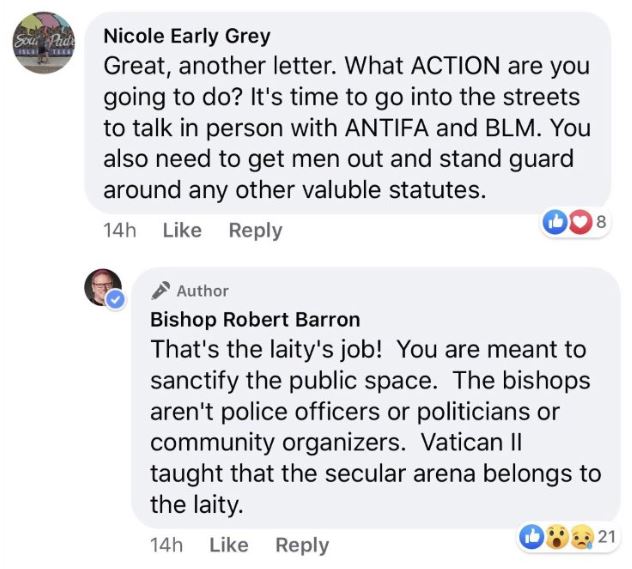Viewport: 632px width, 569px height.
Task: Click the Author label above Barron's name
Action: tap(203, 291)
